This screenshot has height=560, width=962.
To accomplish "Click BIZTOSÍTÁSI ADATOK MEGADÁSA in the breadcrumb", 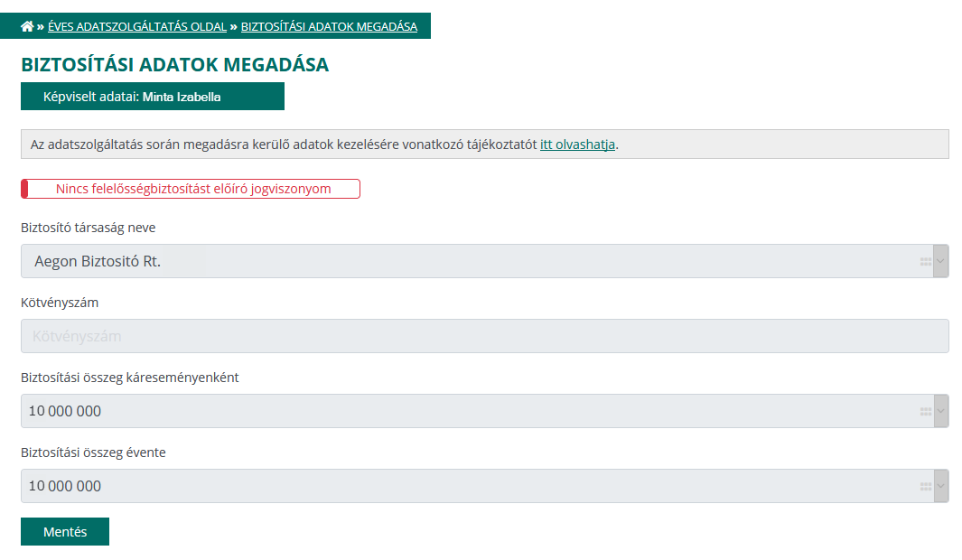I will click(331, 26).
